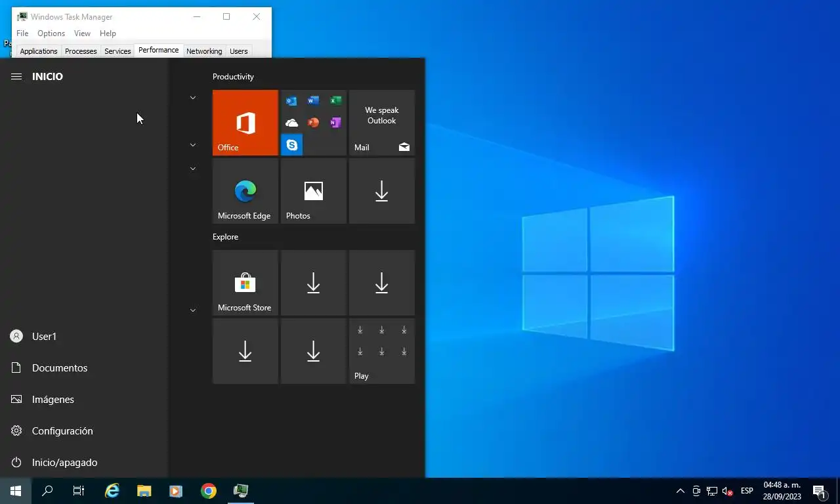Click the Windows Start button
This screenshot has height=504, width=840.
pyautogui.click(x=16, y=491)
